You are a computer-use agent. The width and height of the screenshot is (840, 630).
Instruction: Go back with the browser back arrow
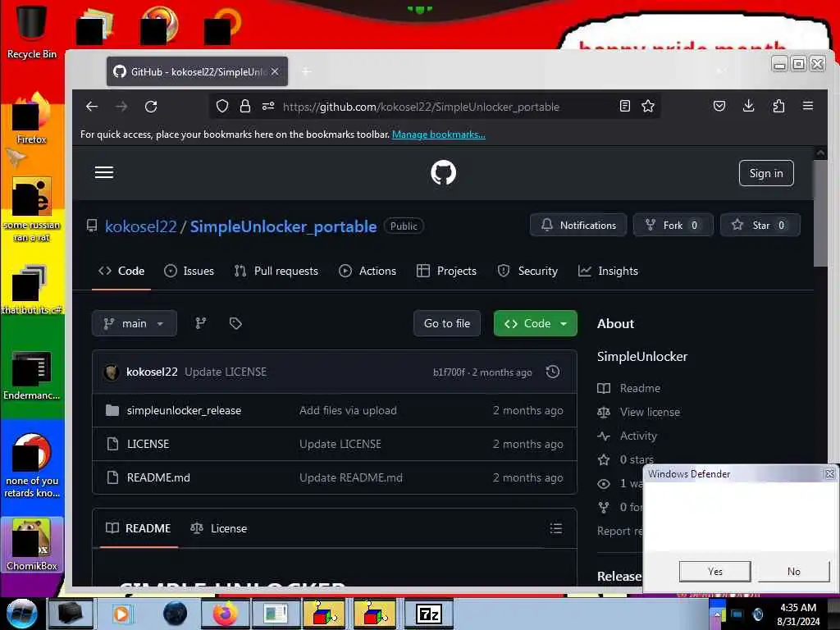(92, 107)
